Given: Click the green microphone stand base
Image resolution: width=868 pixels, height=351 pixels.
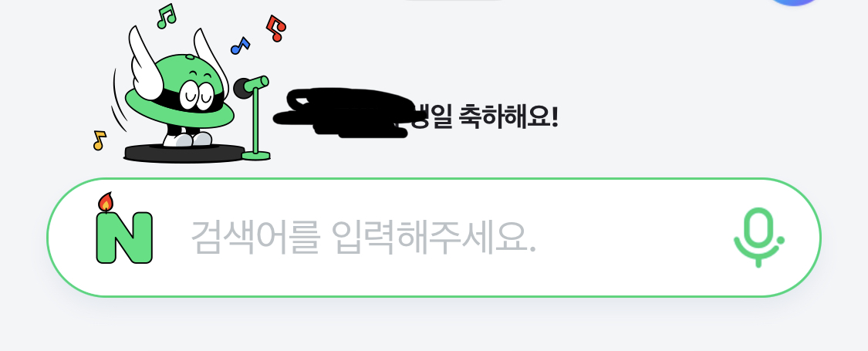Looking at the screenshot, I should pyautogui.click(x=256, y=156).
